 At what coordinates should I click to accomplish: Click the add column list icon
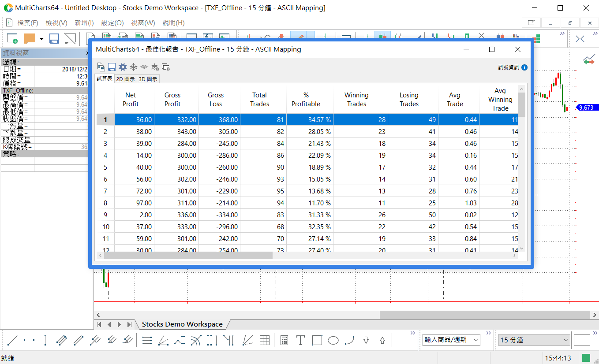pos(166,67)
